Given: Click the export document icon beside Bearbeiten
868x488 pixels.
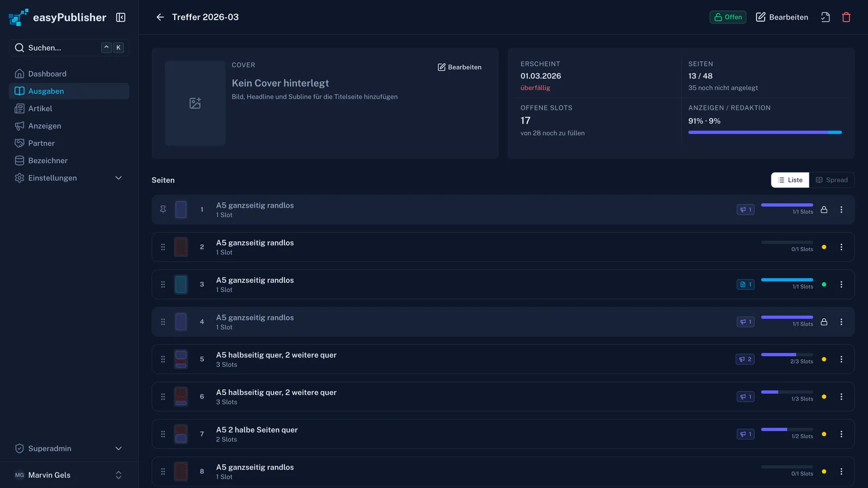Looking at the screenshot, I should click(x=825, y=17).
